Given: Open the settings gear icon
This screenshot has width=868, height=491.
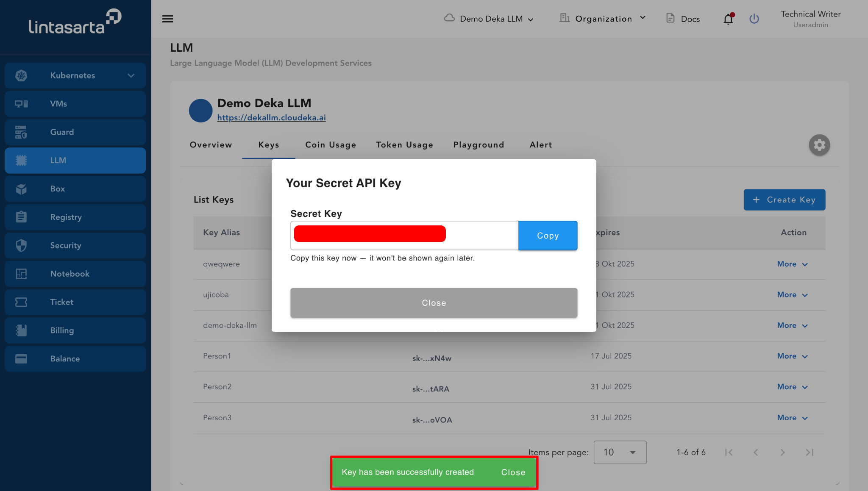Looking at the screenshot, I should (x=819, y=145).
